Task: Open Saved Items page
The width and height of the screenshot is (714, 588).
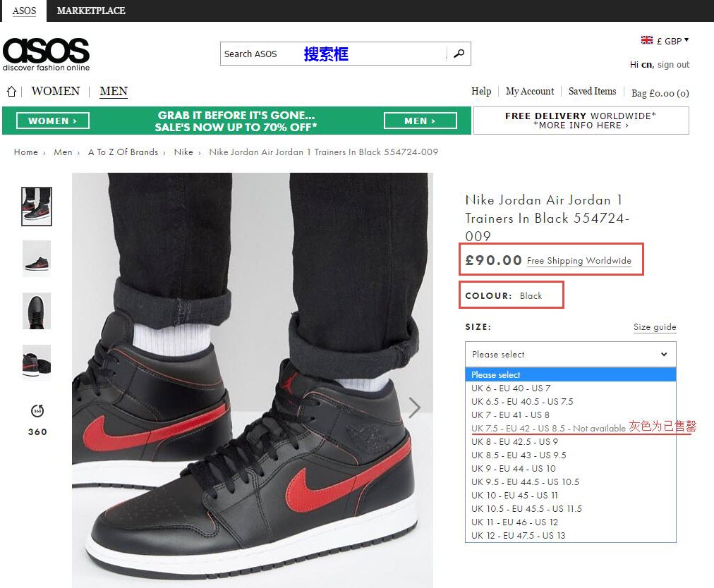Action: pos(592,91)
